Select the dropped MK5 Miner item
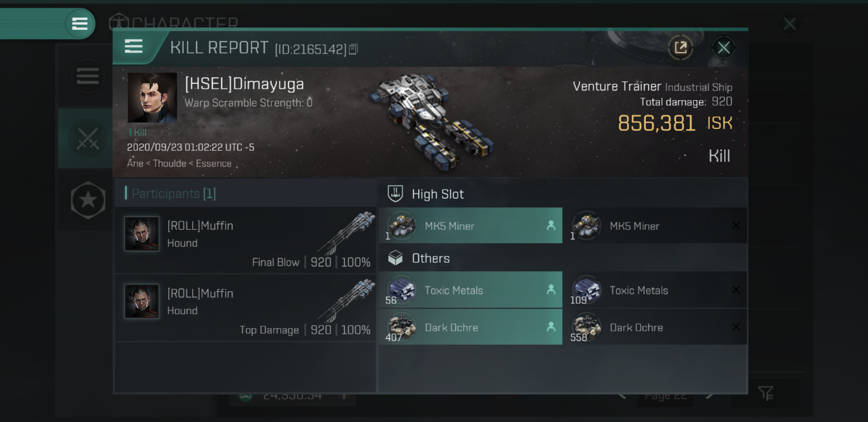Screen dimensions: 868x422 click(x=470, y=226)
